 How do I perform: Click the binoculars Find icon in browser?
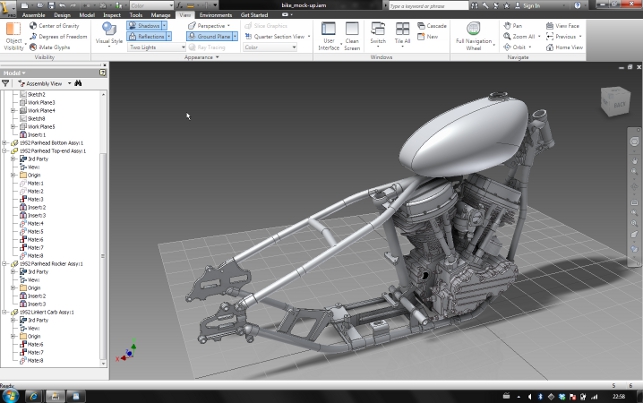76,84
